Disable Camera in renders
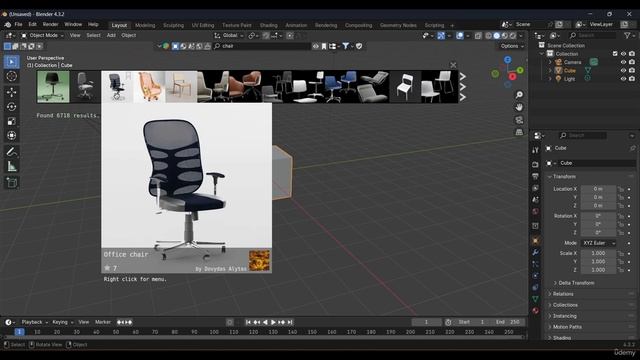The width and height of the screenshot is (640, 360). pyautogui.click(x=632, y=62)
